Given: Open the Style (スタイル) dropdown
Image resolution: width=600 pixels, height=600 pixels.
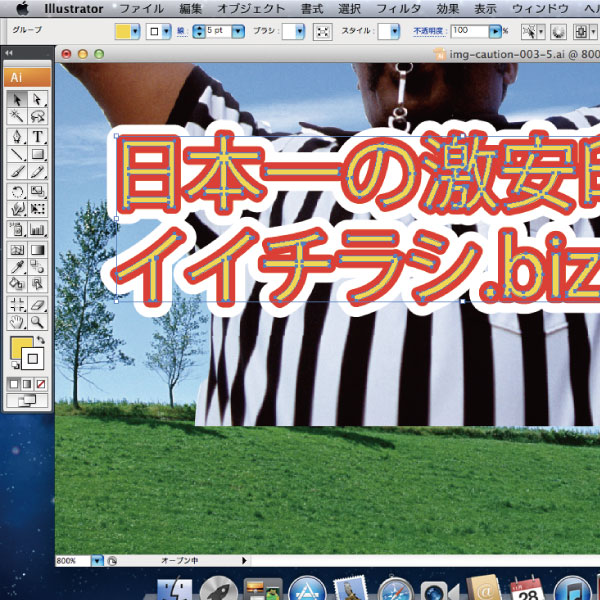Looking at the screenshot, I should click(395, 32).
